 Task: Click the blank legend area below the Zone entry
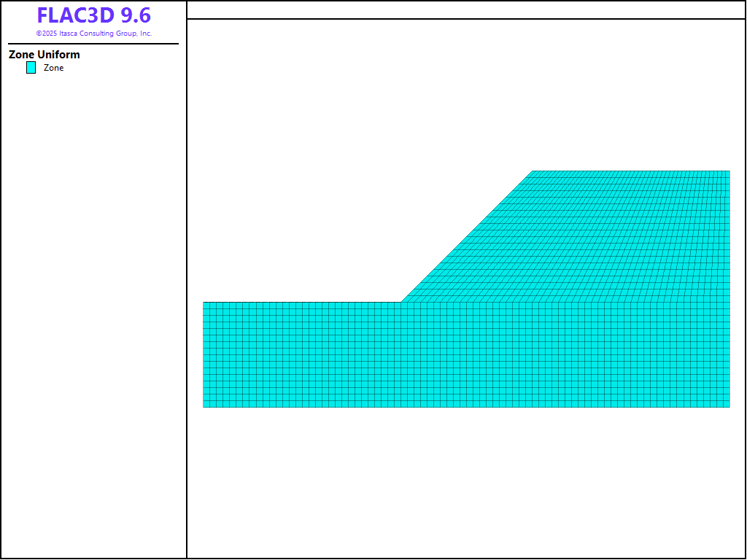click(x=93, y=292)
